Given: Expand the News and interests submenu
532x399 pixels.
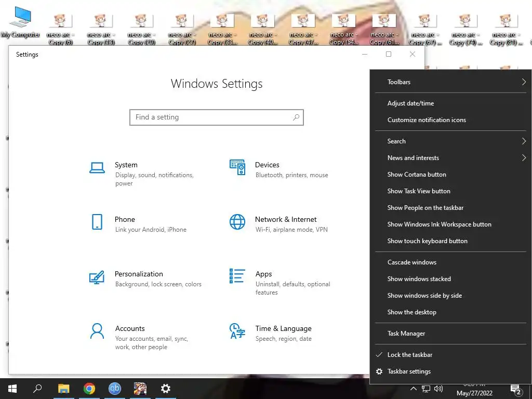Looking at the screenshot, I should (450, 158).
